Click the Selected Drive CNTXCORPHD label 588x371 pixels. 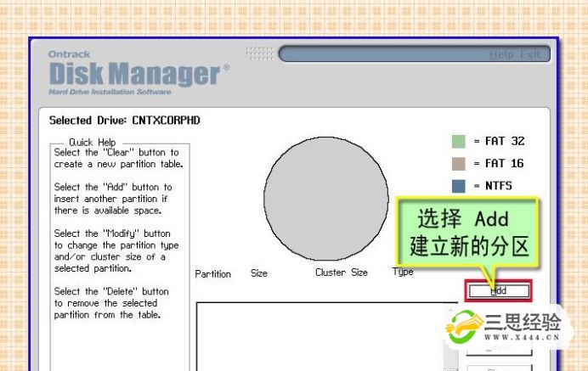click(x=125, y=121)
